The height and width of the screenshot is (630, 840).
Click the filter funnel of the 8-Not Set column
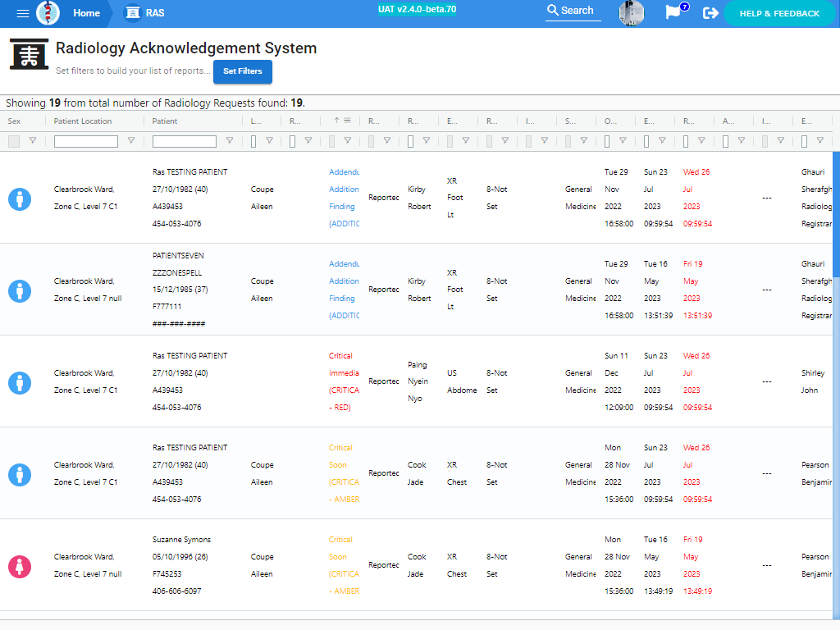tap(505, 141)
